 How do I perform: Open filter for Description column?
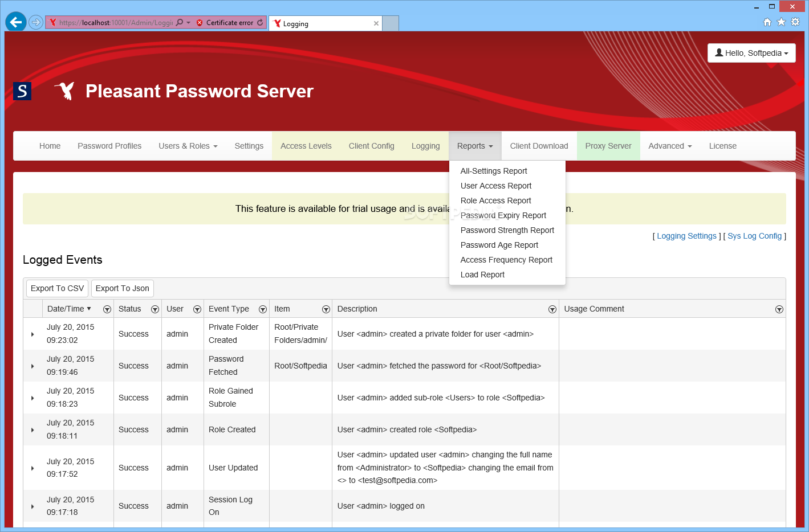click(x=552, y=309)
